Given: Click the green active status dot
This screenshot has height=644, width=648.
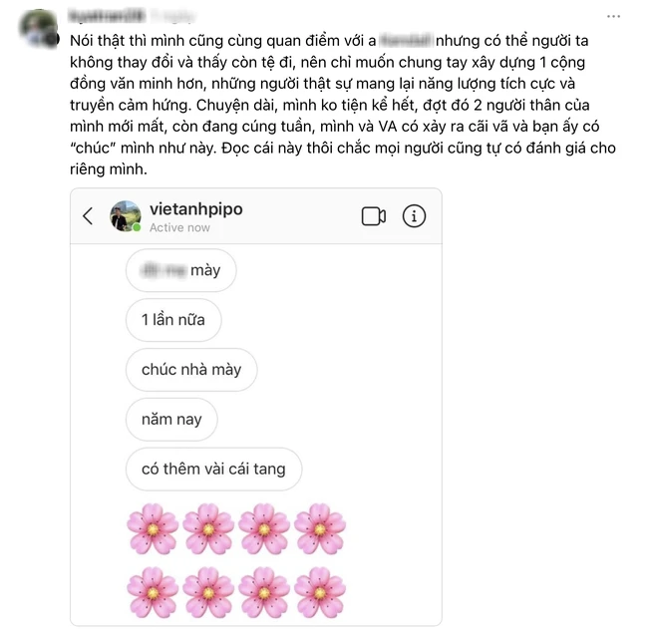Looking at the screenshot, I should tap(137, 227).
